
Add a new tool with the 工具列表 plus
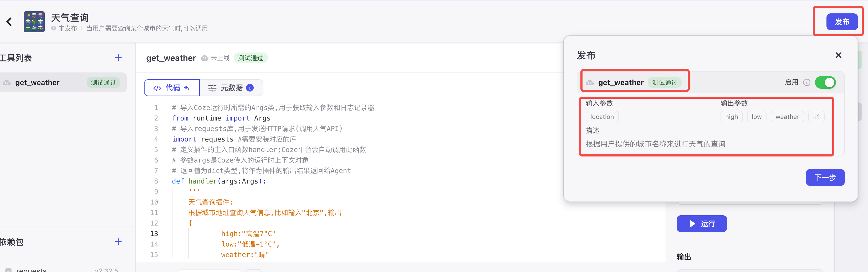click(x=118, y=57)
